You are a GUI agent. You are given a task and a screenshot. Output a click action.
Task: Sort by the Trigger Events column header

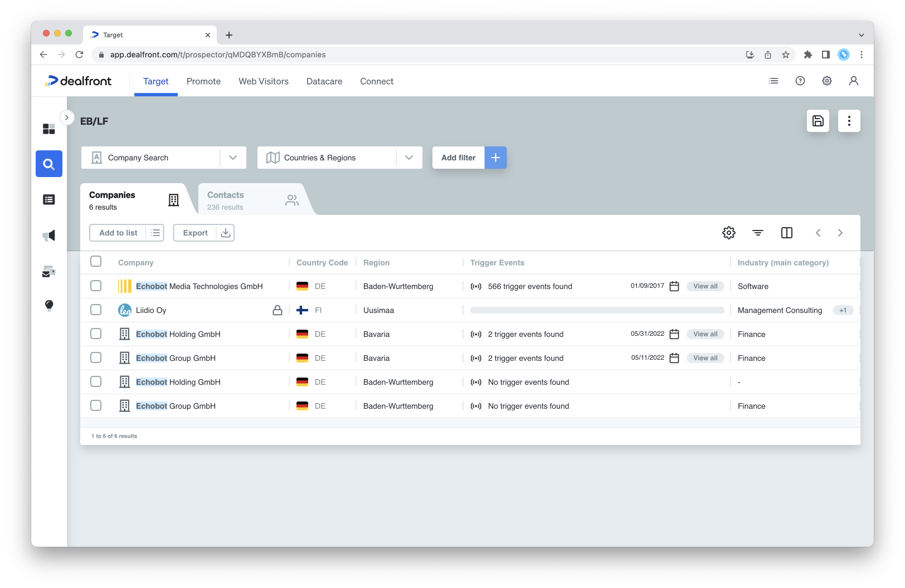click(497, 263)
